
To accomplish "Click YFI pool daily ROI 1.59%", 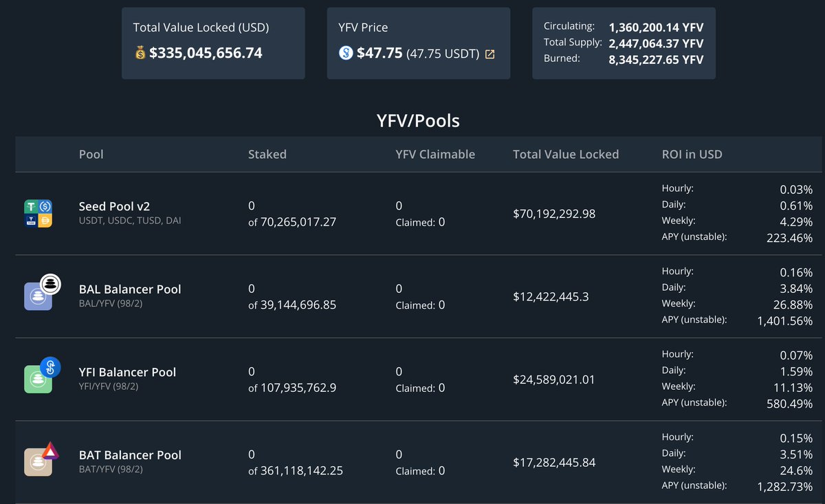I will tap(796, 371).
